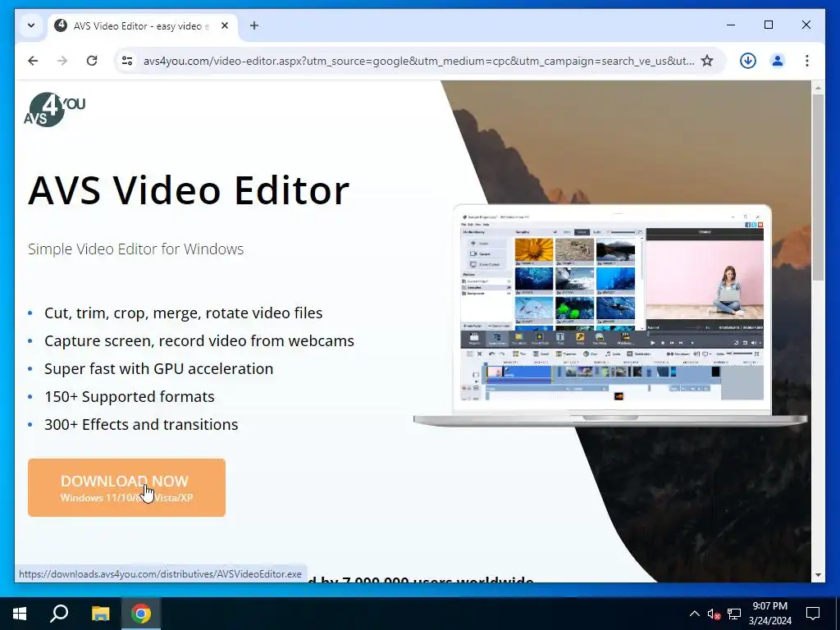The height and width of the screenshot is (630, 840).
Task: Open File Explorer from the taskbar
Action: click(100, 614)
